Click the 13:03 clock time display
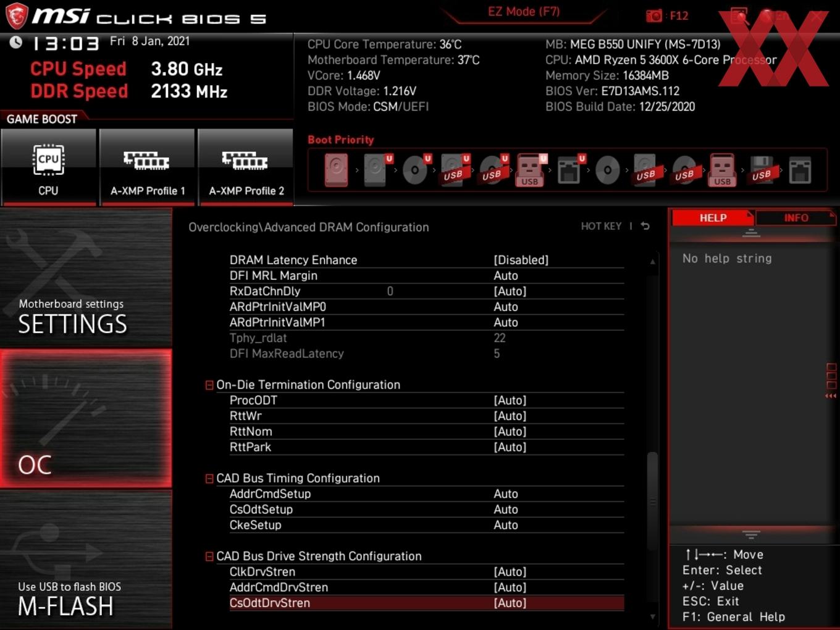Screen dimensions: 840x630 (65, 43)
